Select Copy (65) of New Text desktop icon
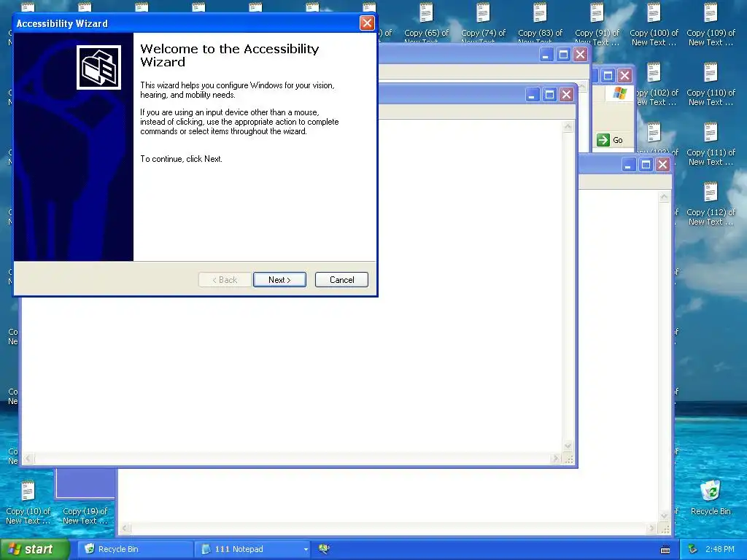Screen dimensions: 747x560 (426, 23)
